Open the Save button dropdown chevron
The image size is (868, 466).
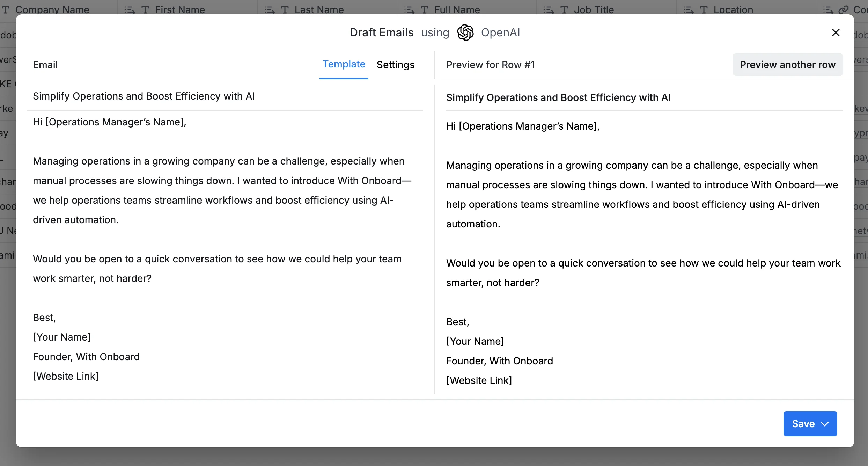[825, 424]
